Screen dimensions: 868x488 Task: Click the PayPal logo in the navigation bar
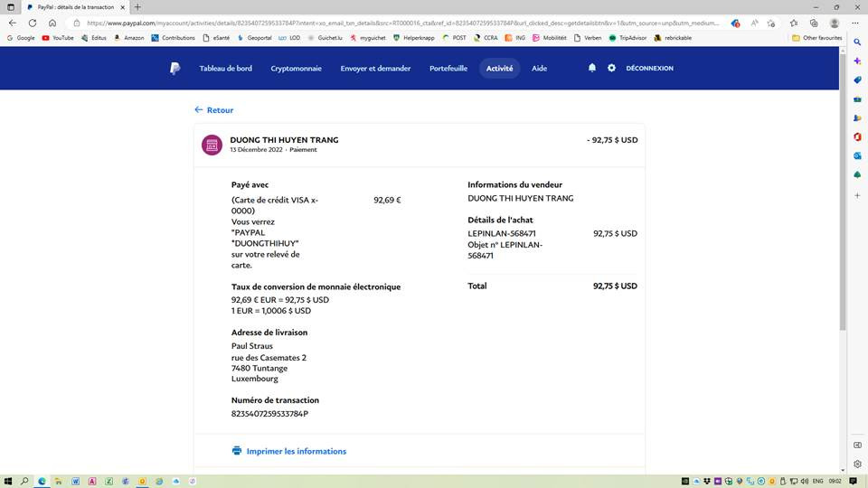(x=175, y=69)
